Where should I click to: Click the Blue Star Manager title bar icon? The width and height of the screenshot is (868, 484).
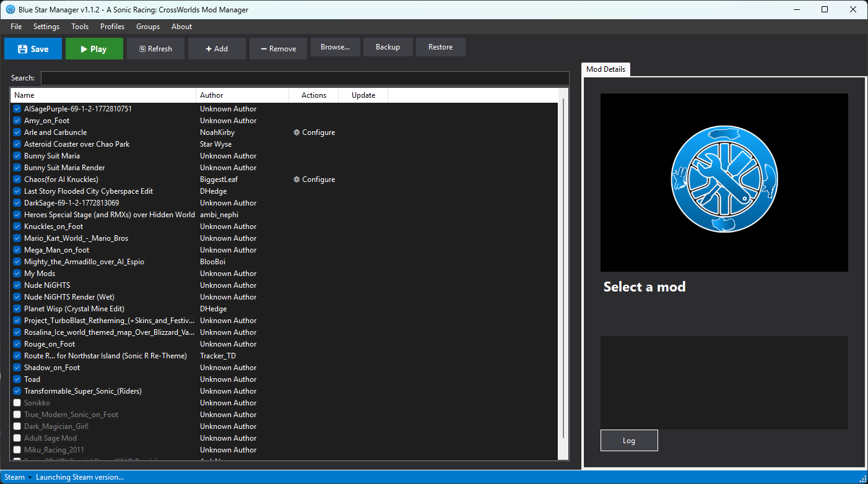[x=11, y=9]
